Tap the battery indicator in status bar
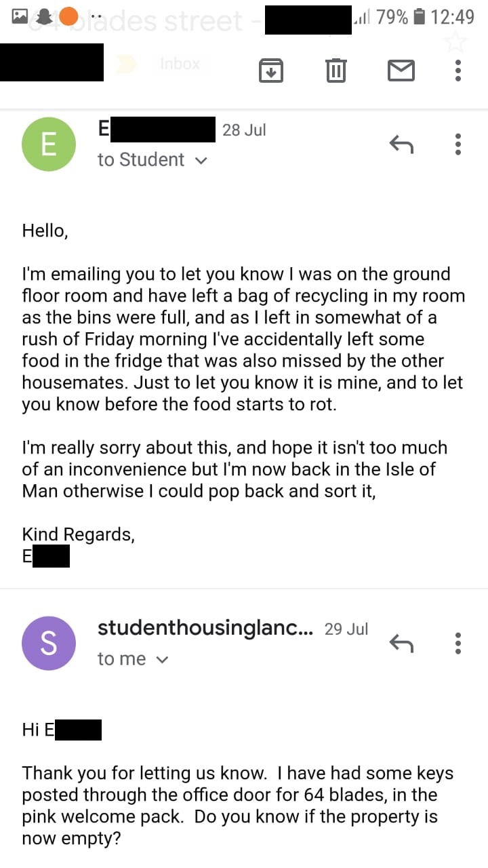The width and height of the screenshot is (488, 868). click(x=420, y=16)
